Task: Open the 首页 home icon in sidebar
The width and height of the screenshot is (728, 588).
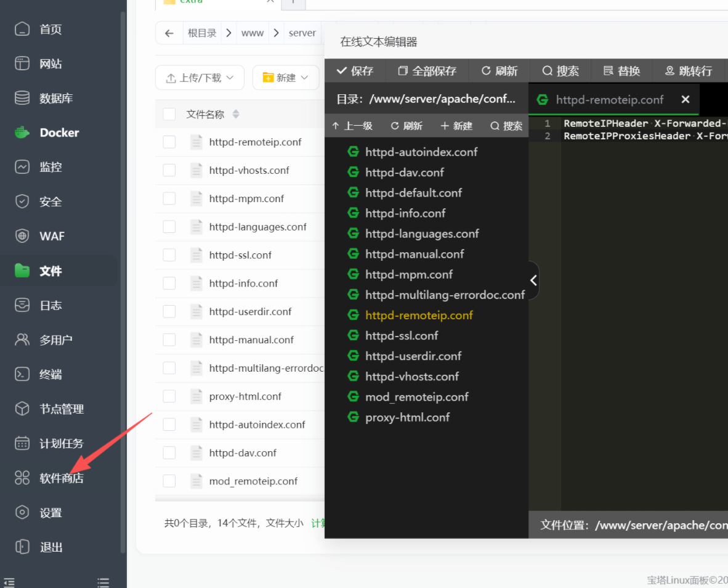Action: tap(22, 29)
